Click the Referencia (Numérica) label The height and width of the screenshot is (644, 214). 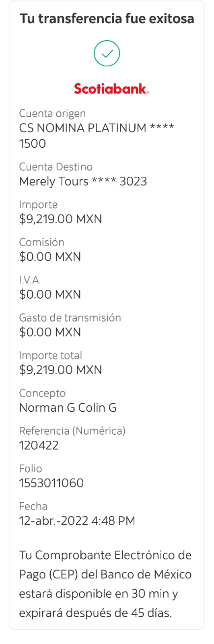click(72, 431)
